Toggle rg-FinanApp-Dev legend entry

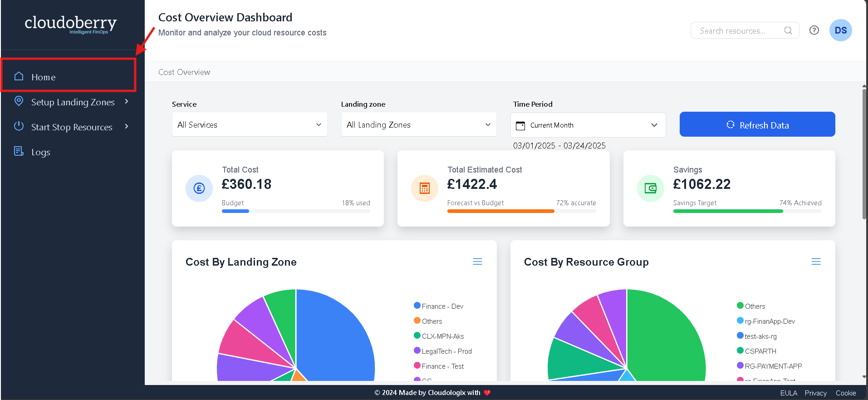[x=766, y=321]
